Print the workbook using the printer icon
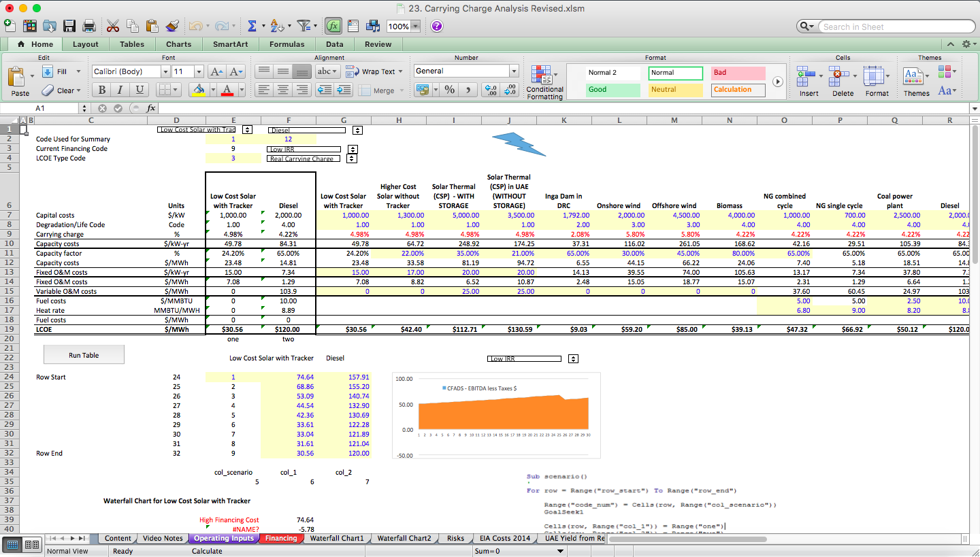This screenshot has width=980, height=557. point(89,26)
